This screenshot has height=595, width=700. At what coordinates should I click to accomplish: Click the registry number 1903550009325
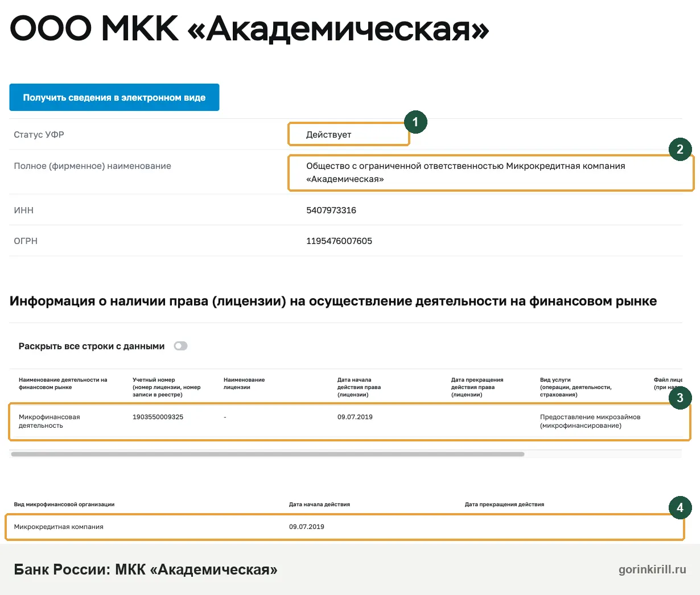158,417
